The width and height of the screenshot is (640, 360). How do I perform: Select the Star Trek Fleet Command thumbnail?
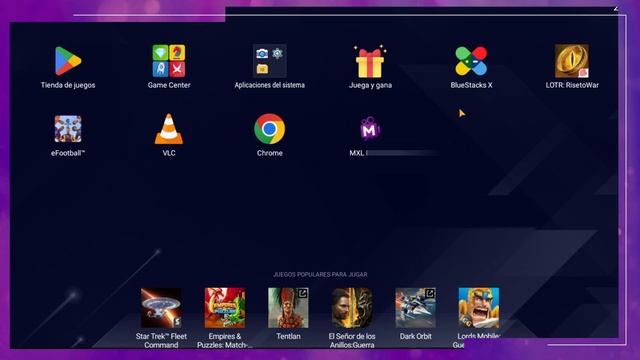coord(161,308)
